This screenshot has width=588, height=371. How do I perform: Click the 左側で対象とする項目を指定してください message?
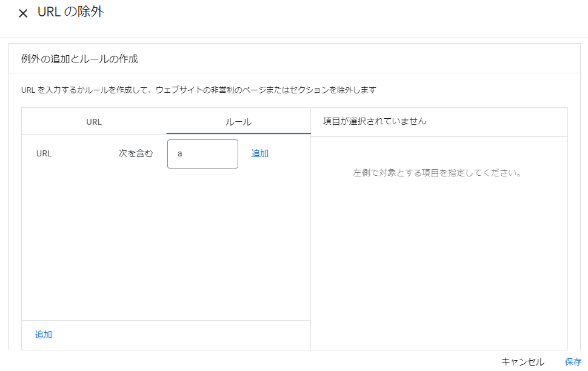[437, 173]
